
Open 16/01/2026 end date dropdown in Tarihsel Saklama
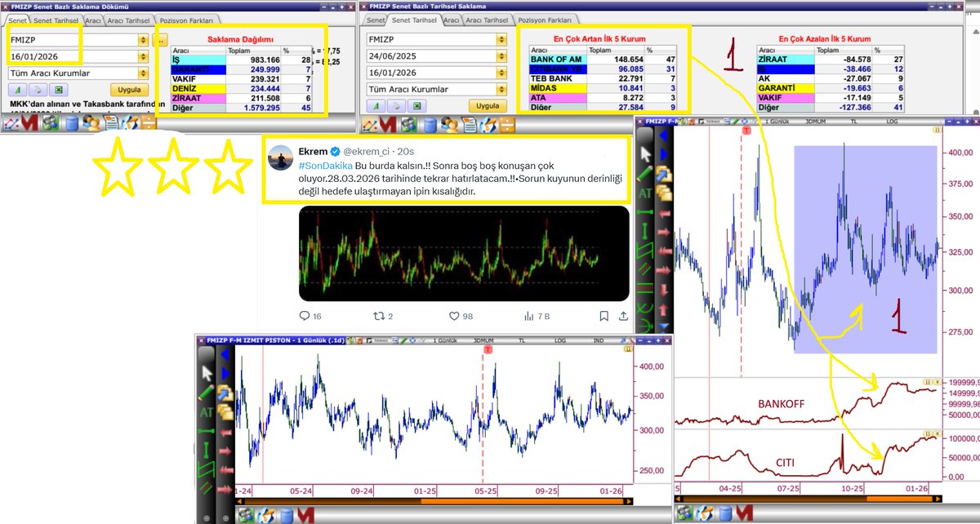click(501, 73)
